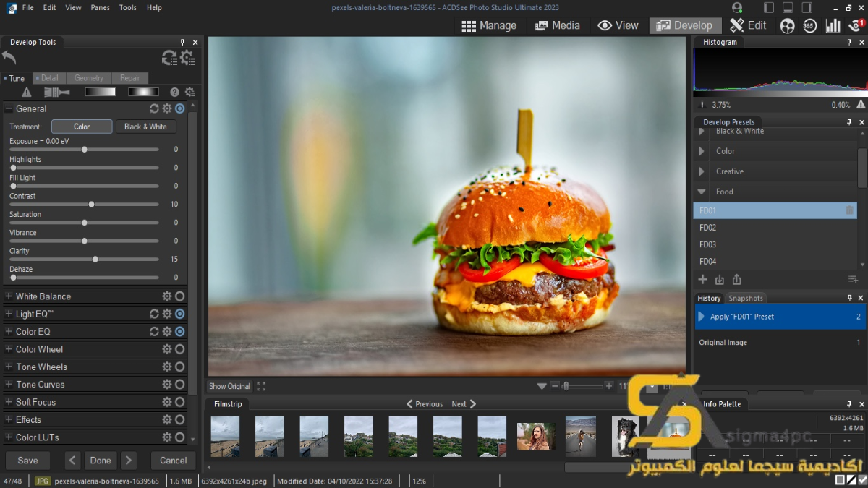Toggle White Balance enable circle
868x488 pixels.
point(180,296)
